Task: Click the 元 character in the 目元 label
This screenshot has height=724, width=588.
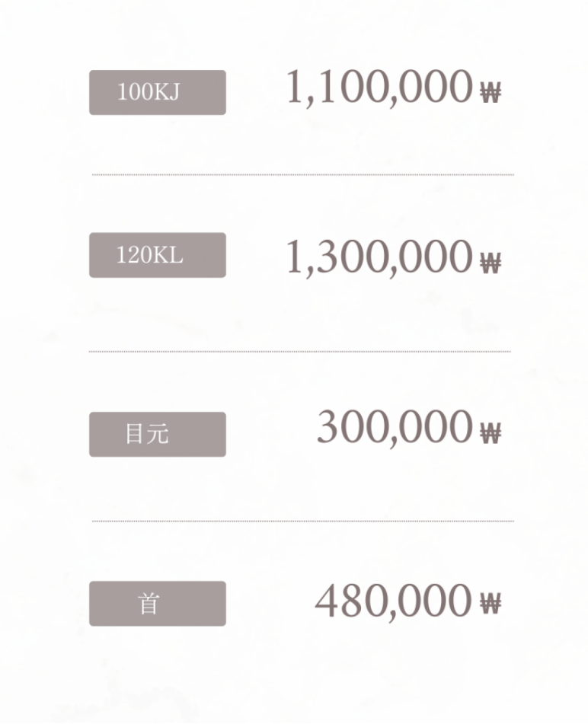Action: [x=158, y=434]
